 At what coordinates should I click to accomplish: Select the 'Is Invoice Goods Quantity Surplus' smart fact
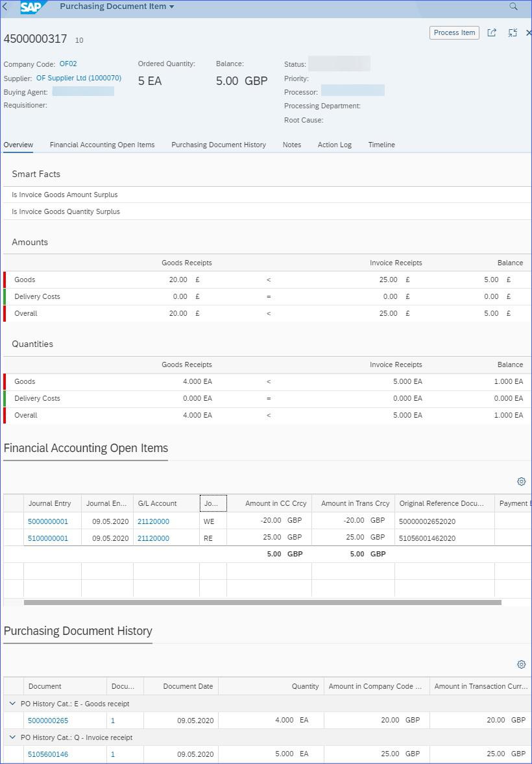pos(266,211)
